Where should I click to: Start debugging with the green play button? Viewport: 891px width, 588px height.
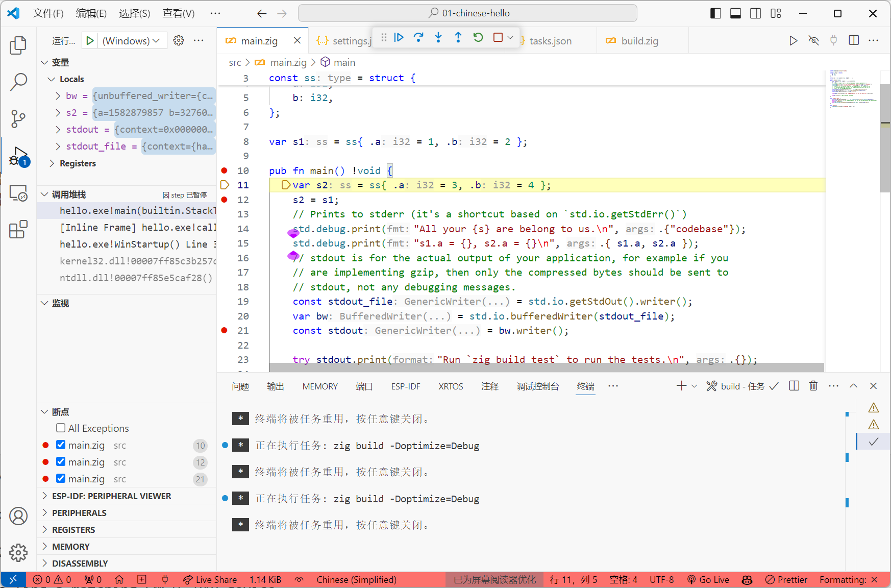(x=90, y=40)
